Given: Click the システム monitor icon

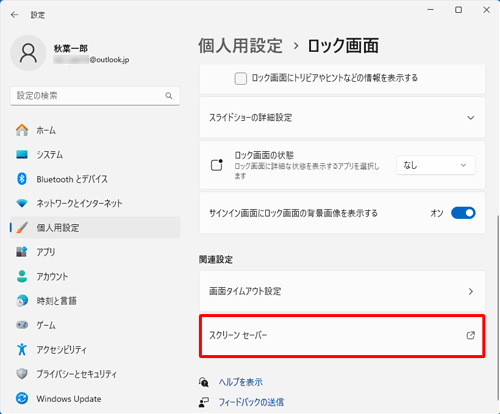Looking at the screenshot, I should pos(22,154).
